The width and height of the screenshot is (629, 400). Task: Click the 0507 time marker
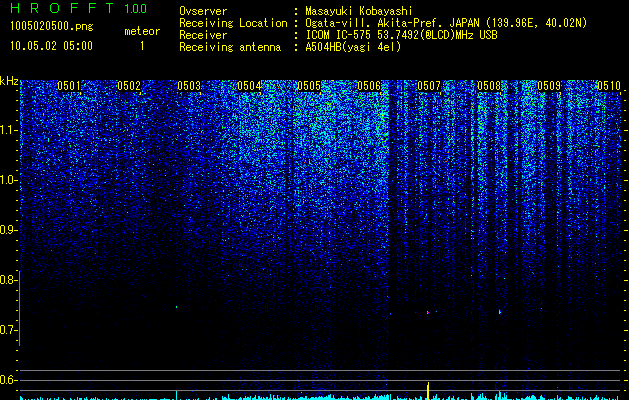click(429, 86)
